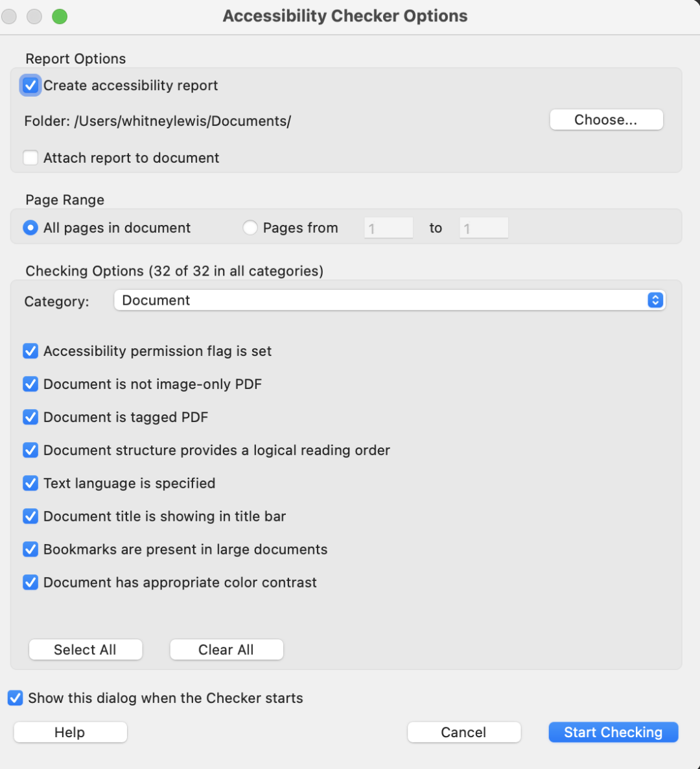Open the Category dropdown
This screenshot has width=700, height=769.
coord(389,300)
